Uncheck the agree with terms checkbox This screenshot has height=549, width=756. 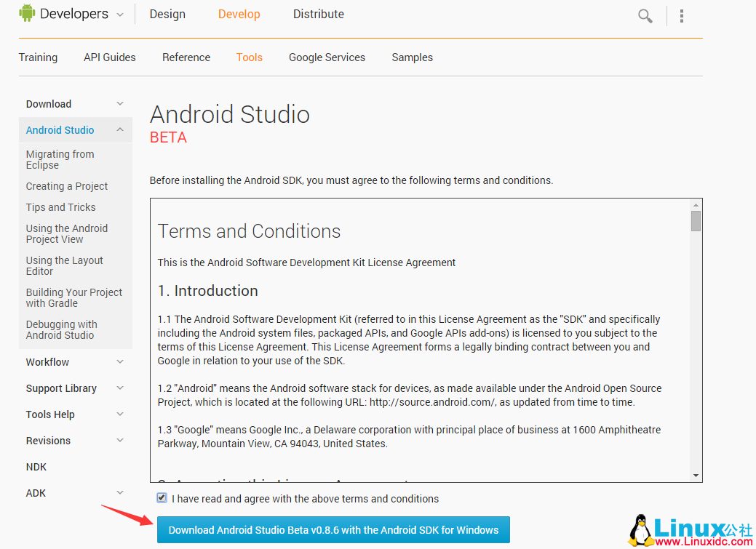coord(162,498)
